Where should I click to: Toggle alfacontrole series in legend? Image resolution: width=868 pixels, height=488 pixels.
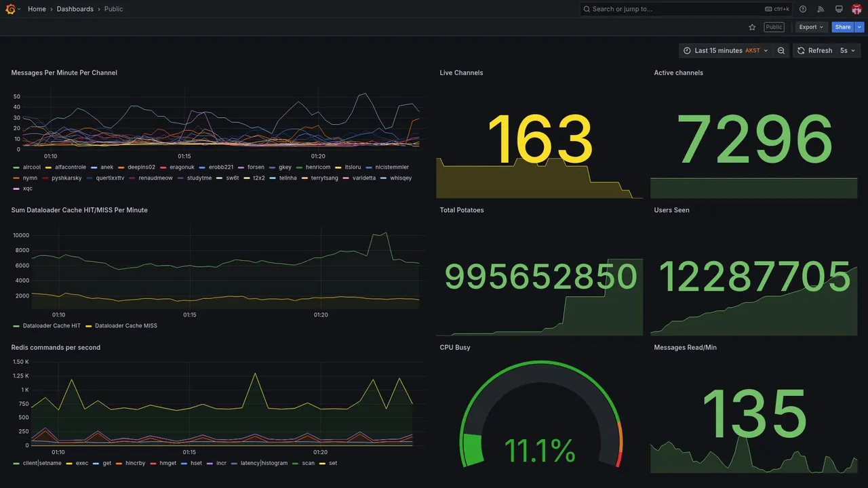(71, 167)
